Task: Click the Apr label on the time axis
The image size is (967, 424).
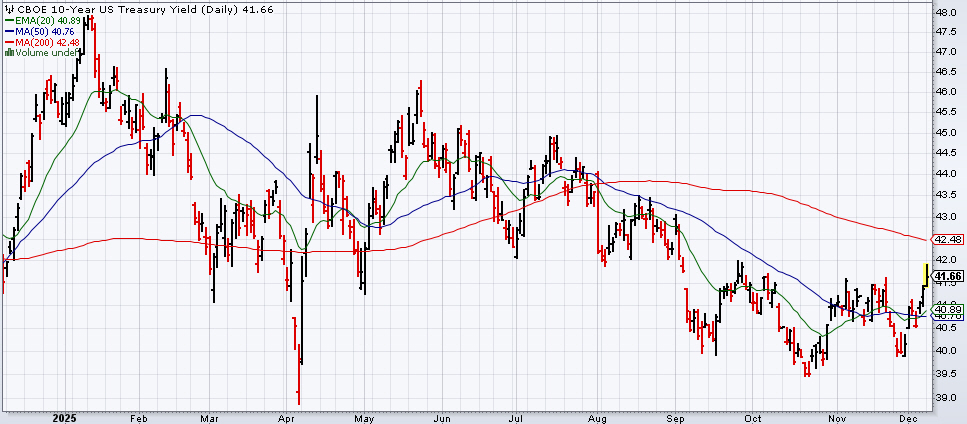Action: [285, 418]
